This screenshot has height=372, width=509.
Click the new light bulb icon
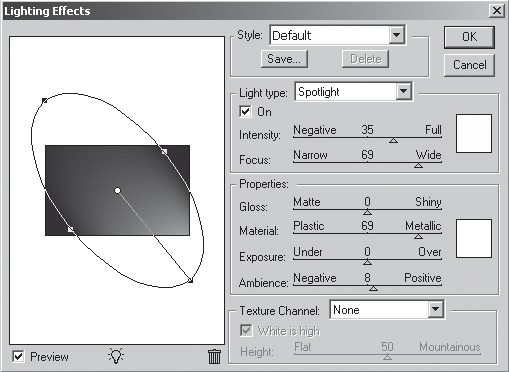click(x=116, y=356)
